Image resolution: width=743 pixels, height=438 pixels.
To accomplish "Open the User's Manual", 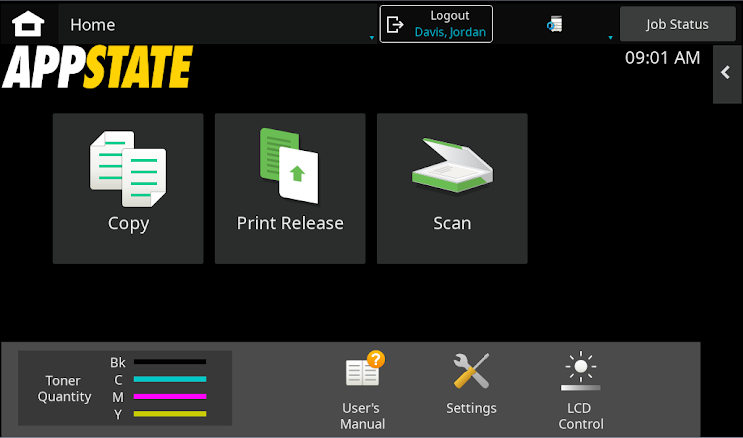I will [x=363, y=390].
